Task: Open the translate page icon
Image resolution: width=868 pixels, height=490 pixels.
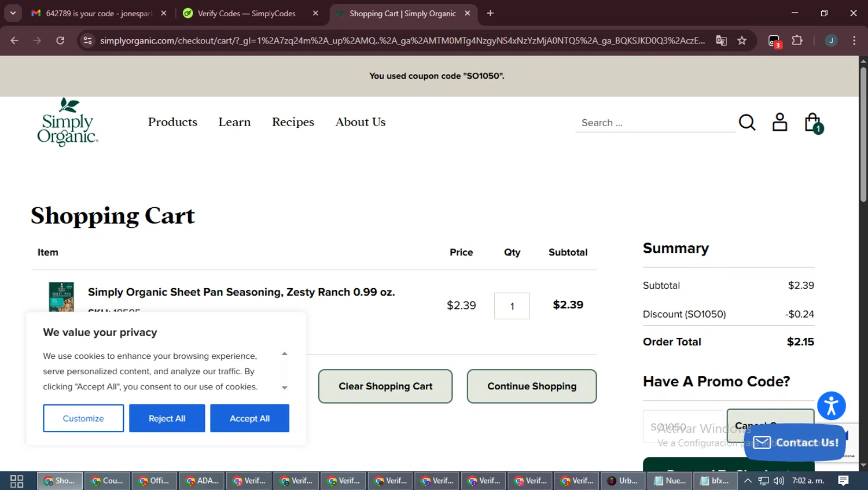Action: click(x=722, y=40)
